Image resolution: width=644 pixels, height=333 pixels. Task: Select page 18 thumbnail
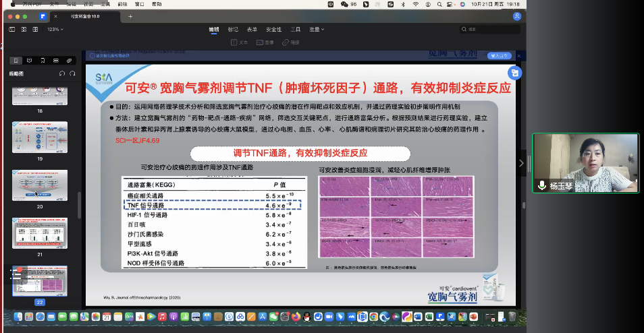pyautogui.click(x=40, y=96)
